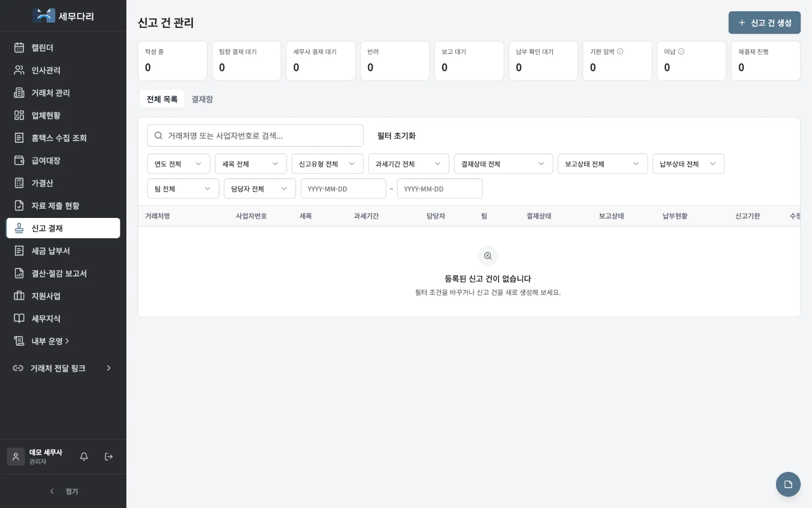Screen dimensions: 812x508
Task: Click 필터 초기화 to reset filters
Action: coord(396,136)
